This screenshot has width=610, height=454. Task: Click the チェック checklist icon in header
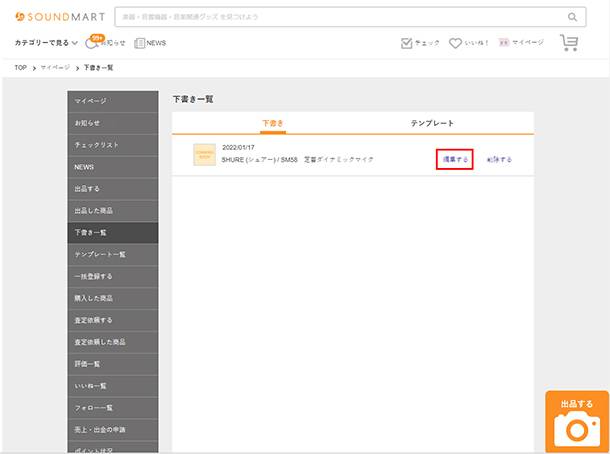(x=420, y=43)
